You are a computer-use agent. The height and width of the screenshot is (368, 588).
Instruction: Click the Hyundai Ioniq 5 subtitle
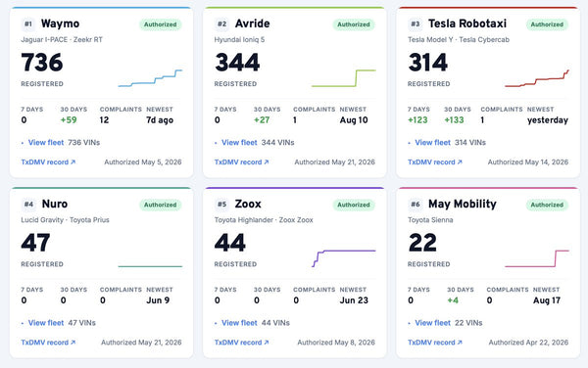point(239,40)
